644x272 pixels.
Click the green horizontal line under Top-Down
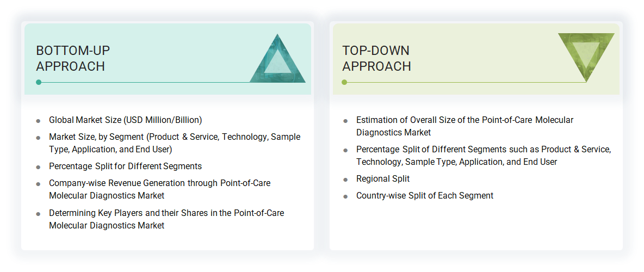click(462, 82)
